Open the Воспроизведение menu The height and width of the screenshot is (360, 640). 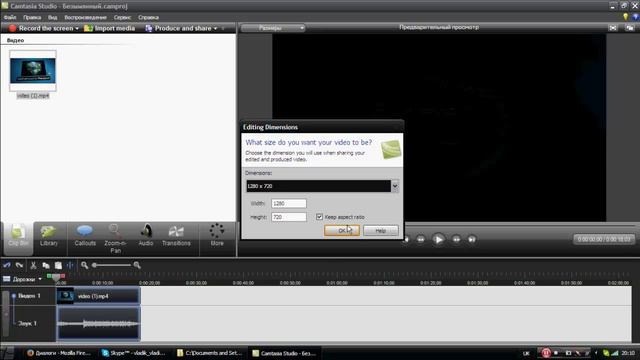(85, 17)
